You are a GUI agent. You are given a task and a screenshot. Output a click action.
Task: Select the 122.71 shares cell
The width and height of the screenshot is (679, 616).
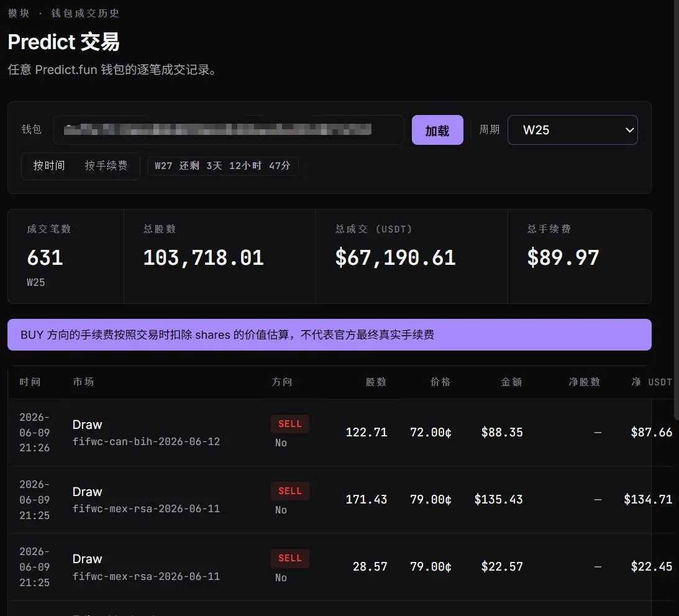click(x=367, y=433)
